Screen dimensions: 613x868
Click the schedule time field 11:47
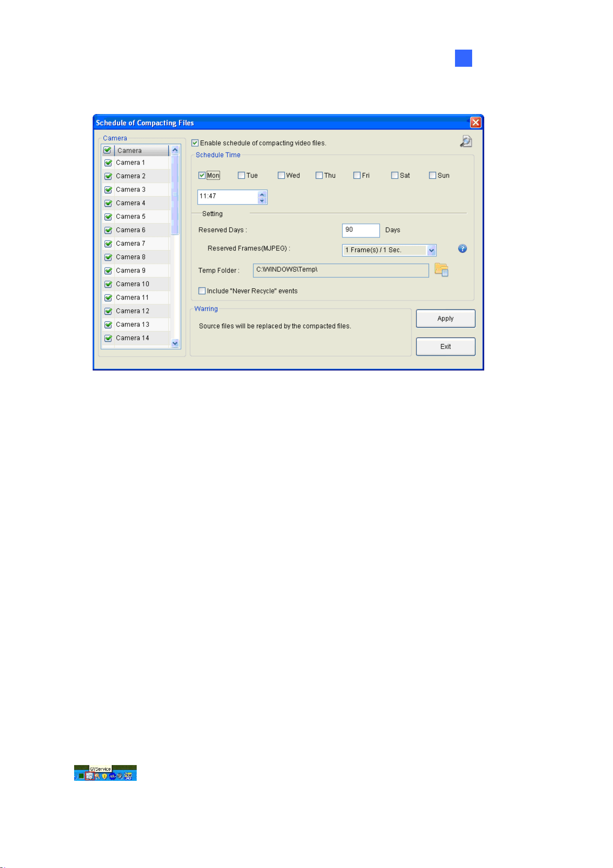228,197
